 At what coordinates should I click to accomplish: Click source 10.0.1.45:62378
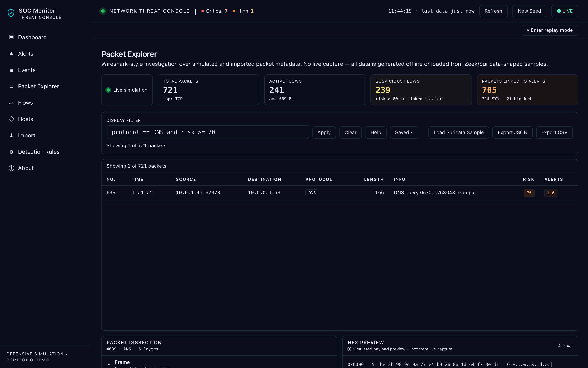[x=198, y=193]
